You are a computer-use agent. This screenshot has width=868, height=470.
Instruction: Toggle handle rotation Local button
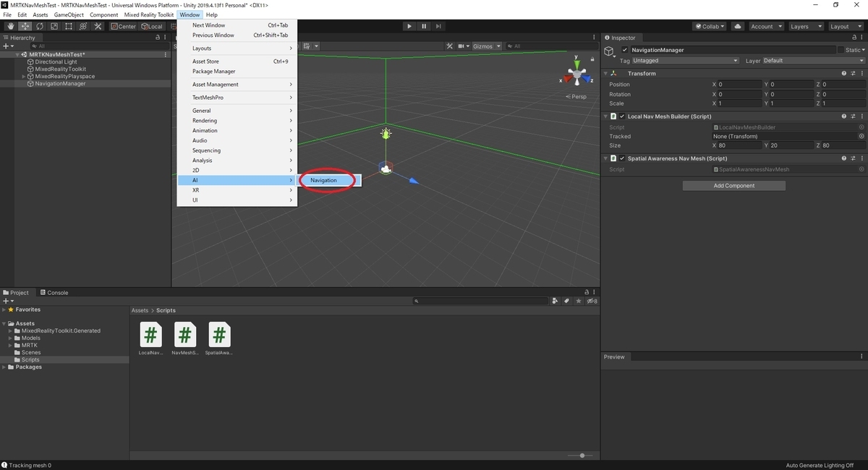(151, 26)
